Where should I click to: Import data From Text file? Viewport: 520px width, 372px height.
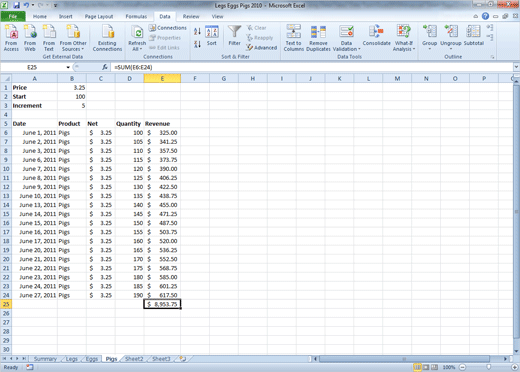pyautogui.click(x=49, y=38)
